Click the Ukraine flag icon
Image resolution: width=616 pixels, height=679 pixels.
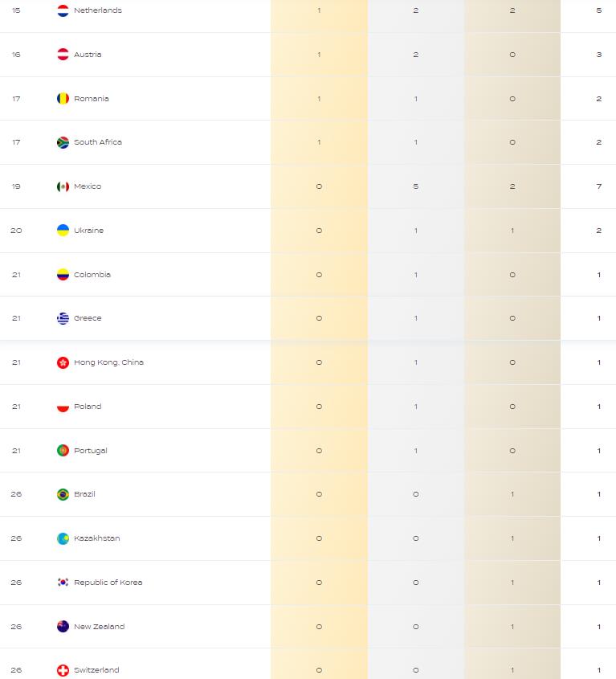pos(63,231)
